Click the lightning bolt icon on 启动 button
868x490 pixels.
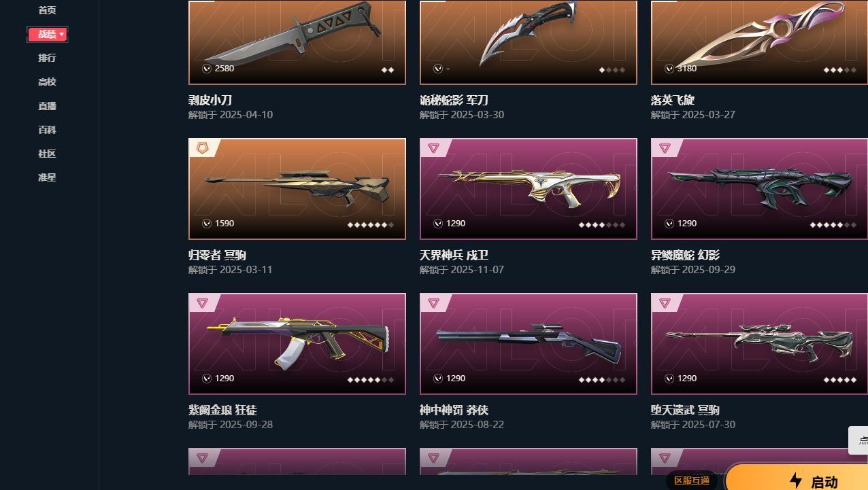(796, 480)
